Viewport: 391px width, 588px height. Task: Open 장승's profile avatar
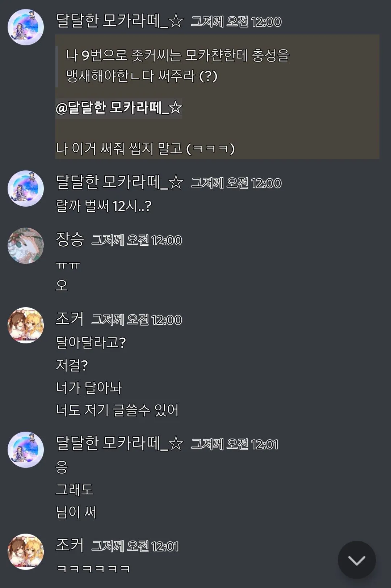pyautogui.click(x=26, y=246)
